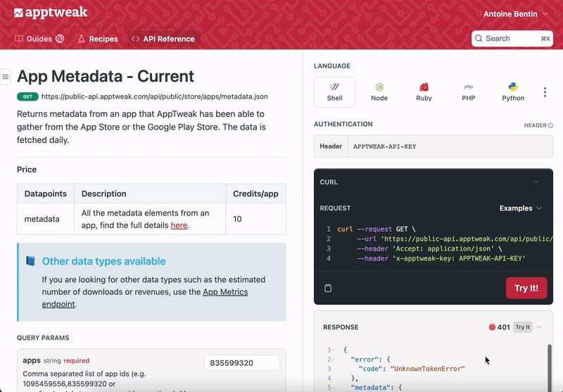Viewport: 563px width, 392px height.
Task: Select the Python language
Action: click(x=513, y=92)
